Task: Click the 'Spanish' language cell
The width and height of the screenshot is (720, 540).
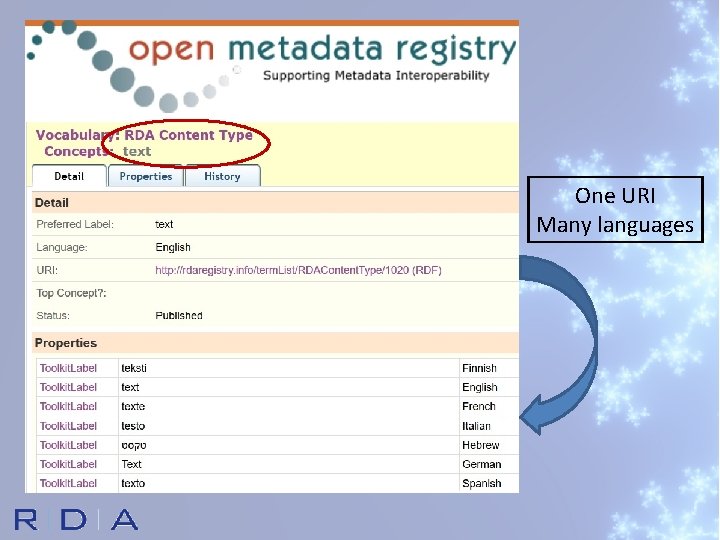Action: pos(482,484)
